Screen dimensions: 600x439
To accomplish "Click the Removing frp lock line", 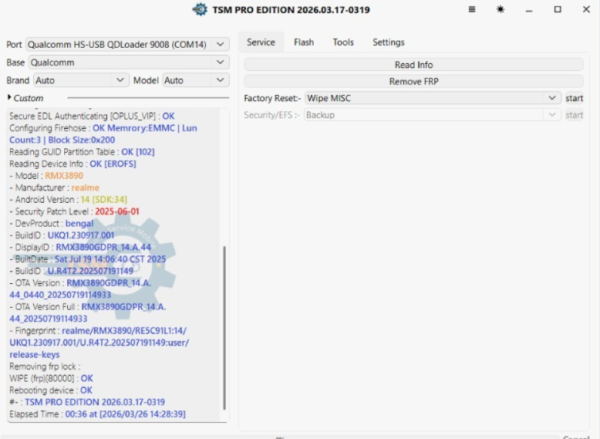I will point(45,366).
